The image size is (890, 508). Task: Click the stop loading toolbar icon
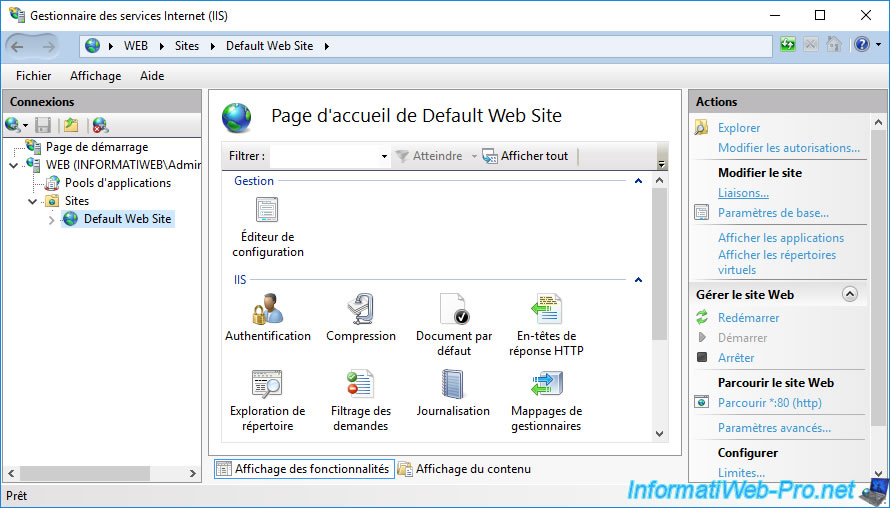[811, 44]
